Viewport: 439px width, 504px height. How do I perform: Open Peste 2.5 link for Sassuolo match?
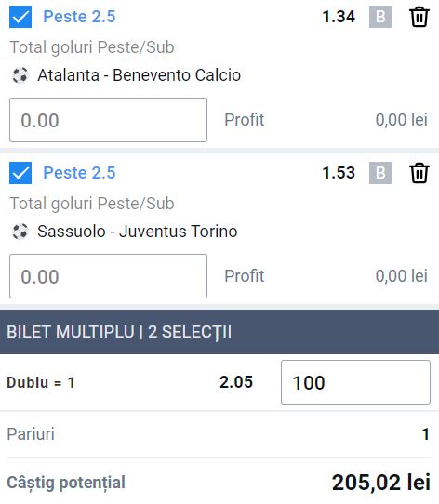[79, 173]
